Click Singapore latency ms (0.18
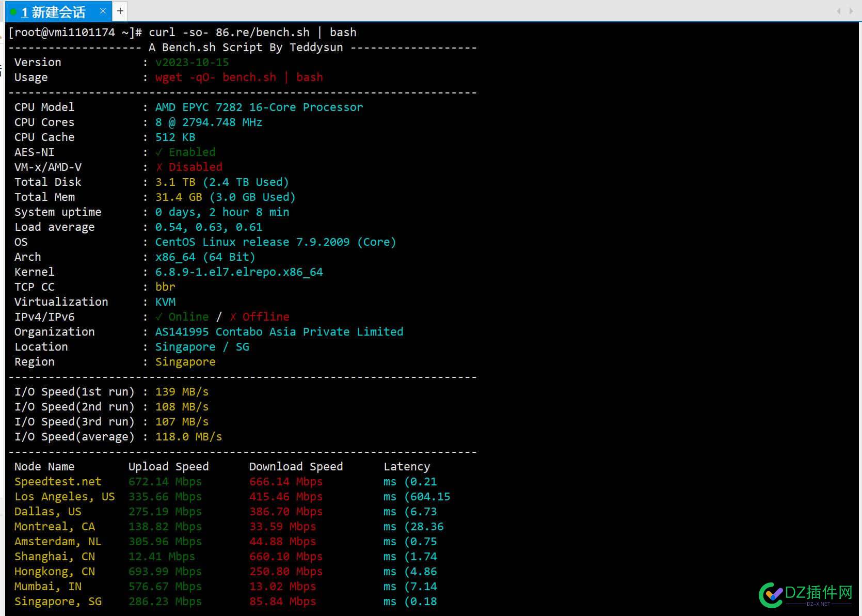 (x=410, y=601)
